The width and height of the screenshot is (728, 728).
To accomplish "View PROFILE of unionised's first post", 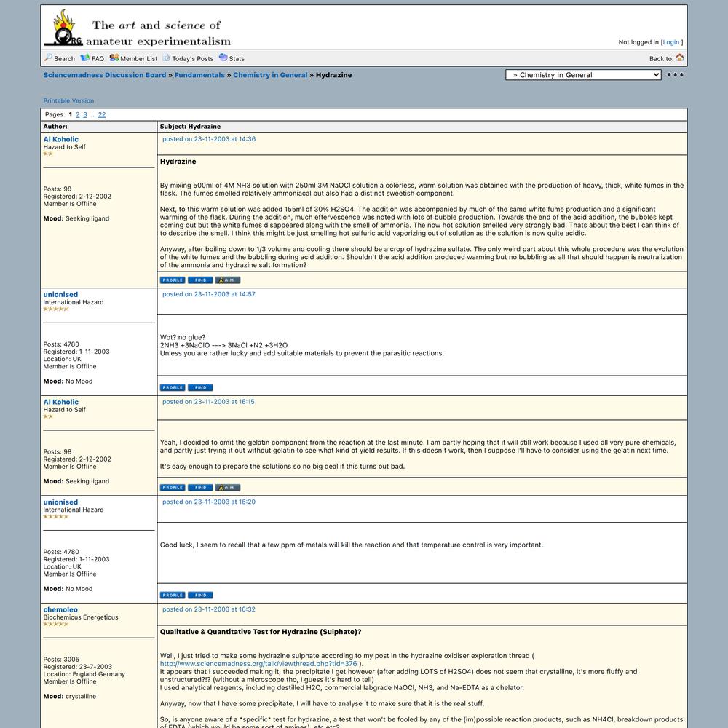I will [173, 387].
